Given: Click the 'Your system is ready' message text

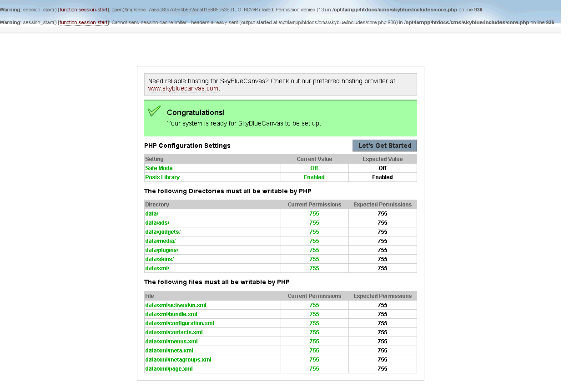Looking at the screenshot, I should point(244,123).
